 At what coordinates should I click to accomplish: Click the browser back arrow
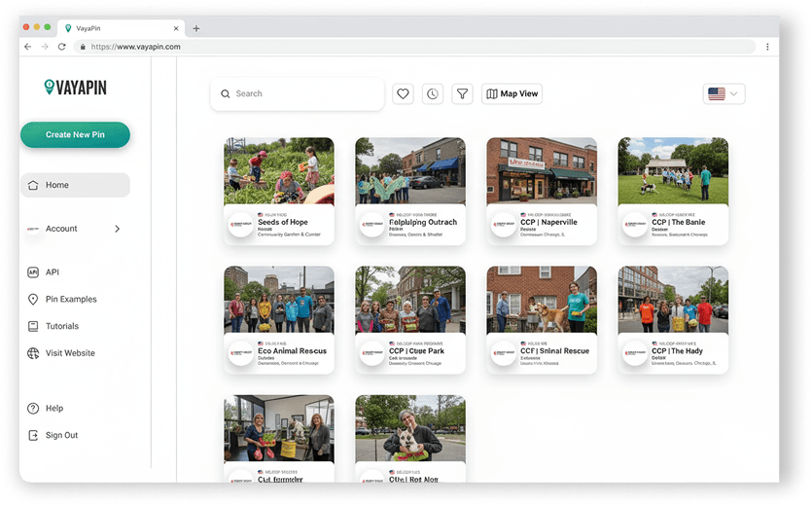(x=28, y=47)
